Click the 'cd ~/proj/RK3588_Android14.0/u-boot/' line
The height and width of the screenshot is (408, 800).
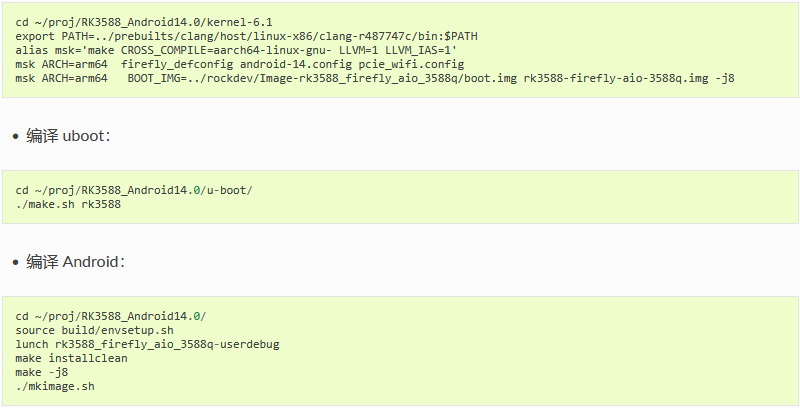134,191
